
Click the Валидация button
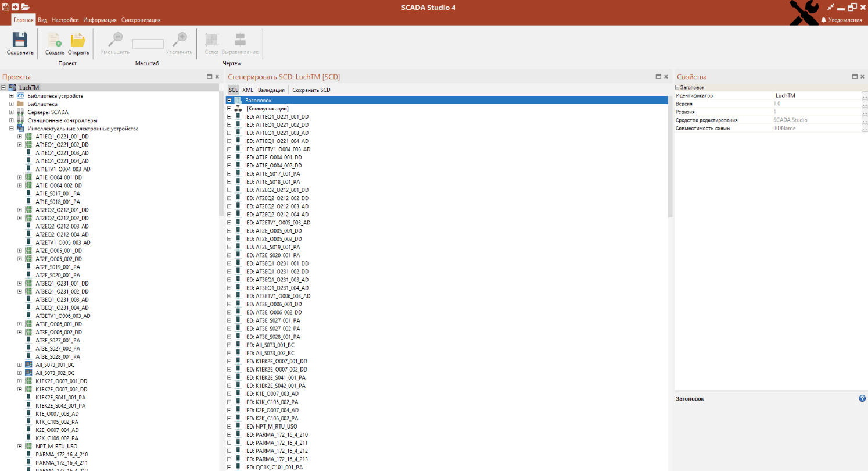point(271,90)
